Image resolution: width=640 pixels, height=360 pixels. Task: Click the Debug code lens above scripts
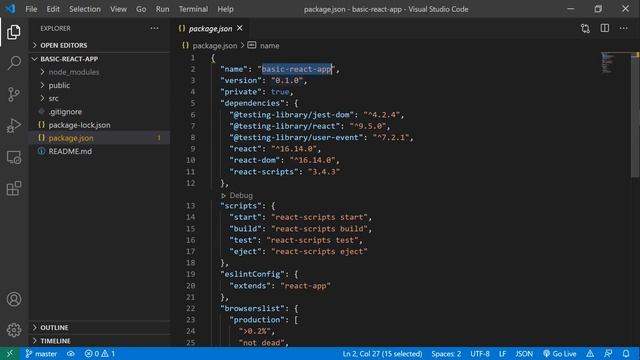[x=237, y=195]
